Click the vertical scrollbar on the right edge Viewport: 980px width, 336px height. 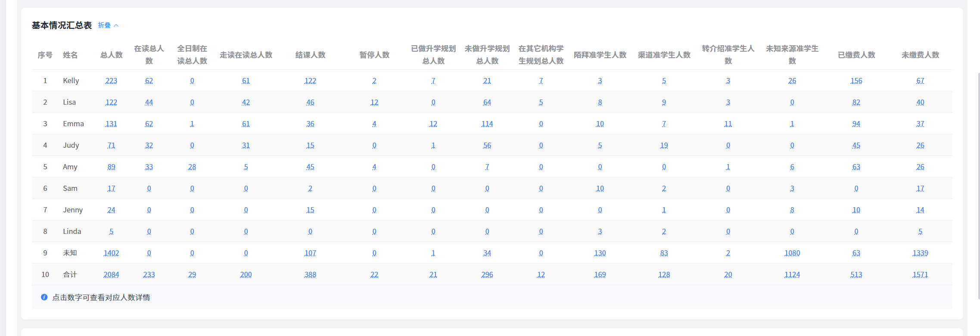pos(979,185)
